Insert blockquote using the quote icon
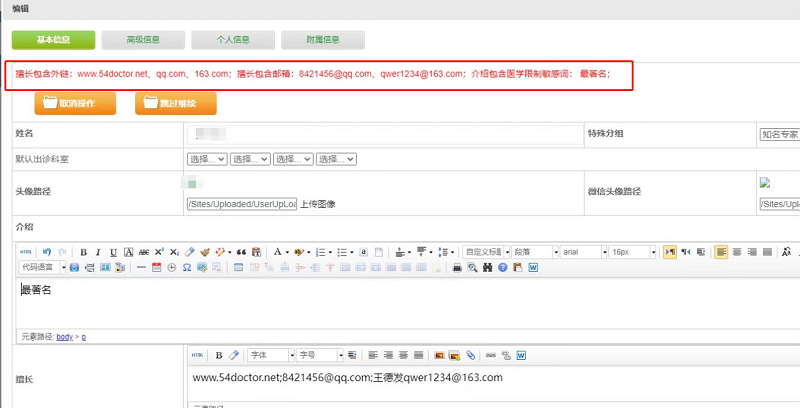 point(241,251)
